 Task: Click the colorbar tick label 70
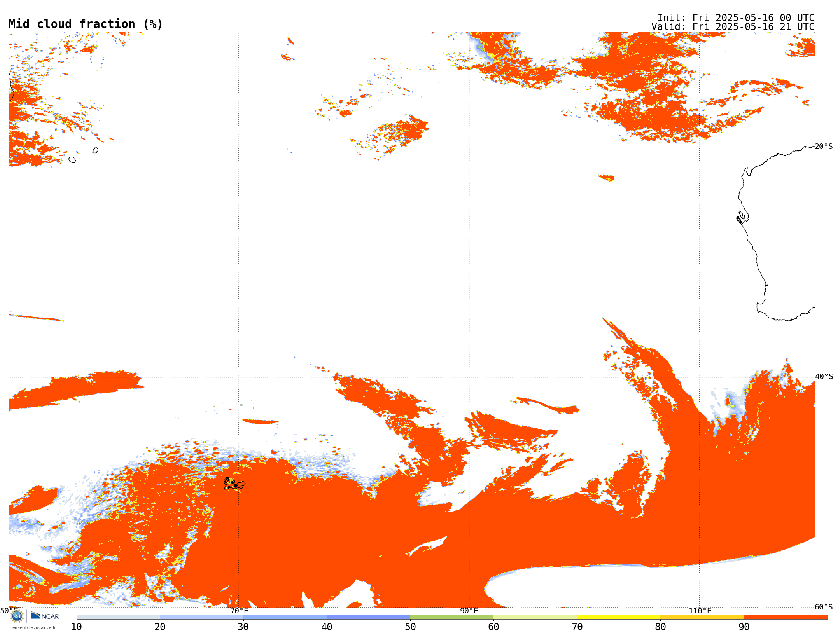click(x=577, y=627)
